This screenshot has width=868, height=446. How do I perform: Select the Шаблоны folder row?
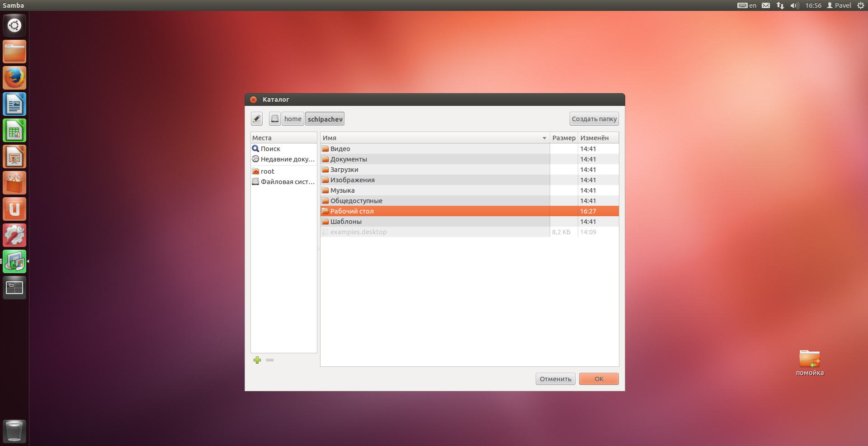click(x=470, y=222)
